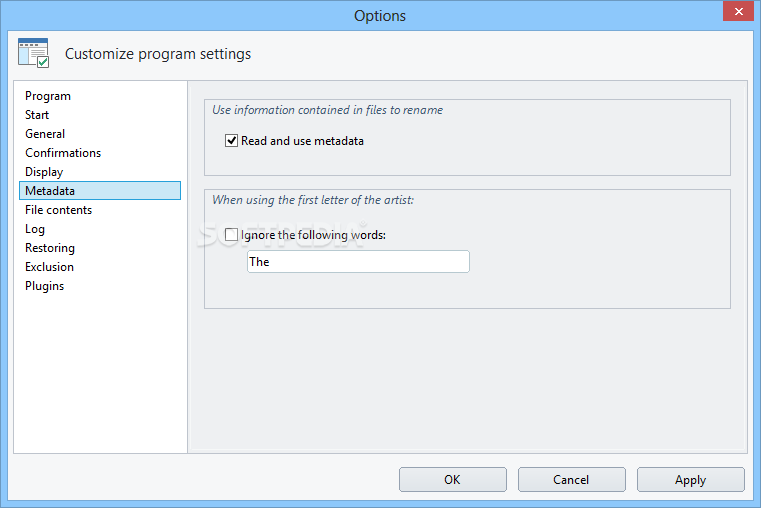Select the Metadata category
Viewport: 761px width, 508px height.
tap(100, 191)
